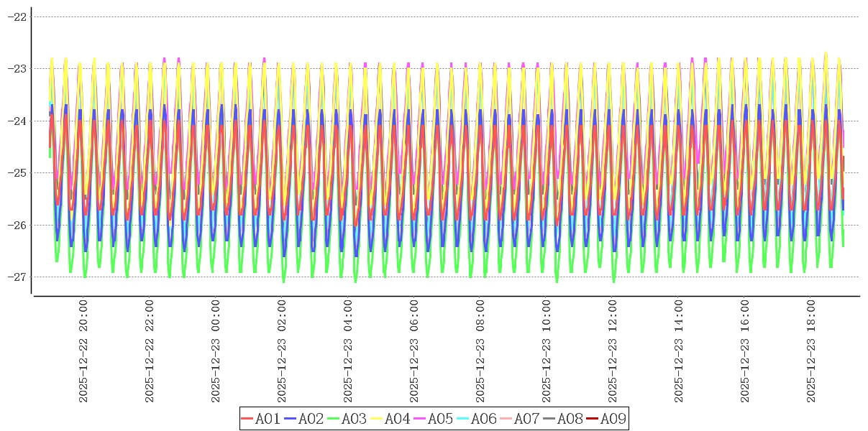868x431 pixels.
Task: Click the 2025-12-23 18:00 time label
Action: (811, 351)
